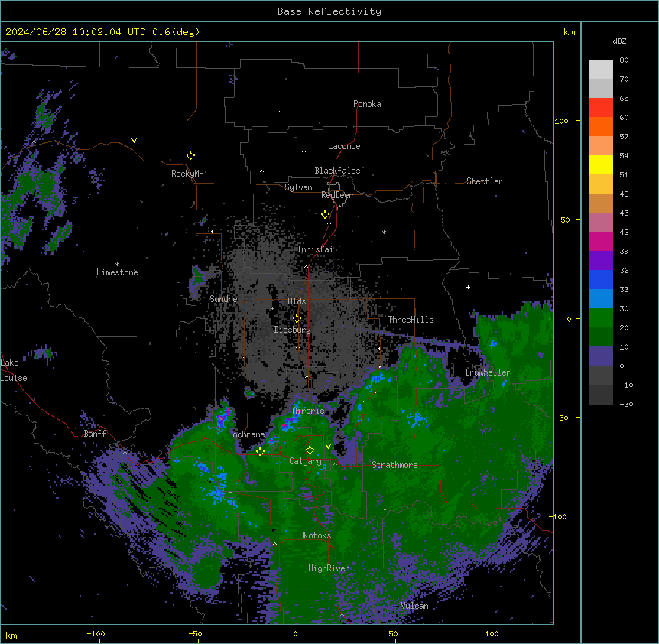This screenshot has height=644, width=659.
Task: Click the Sylvan label
Action: (298, 187)
